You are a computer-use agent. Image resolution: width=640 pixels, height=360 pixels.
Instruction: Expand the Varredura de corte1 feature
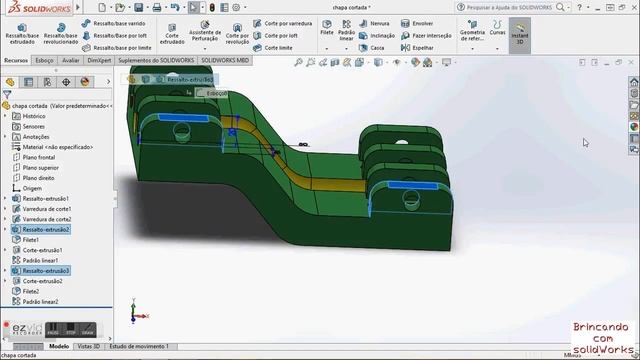coord(5,209)
